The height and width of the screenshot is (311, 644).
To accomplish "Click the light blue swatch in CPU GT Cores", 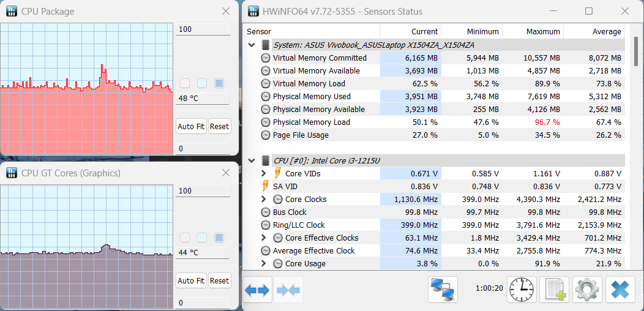I will pos(201,238).
